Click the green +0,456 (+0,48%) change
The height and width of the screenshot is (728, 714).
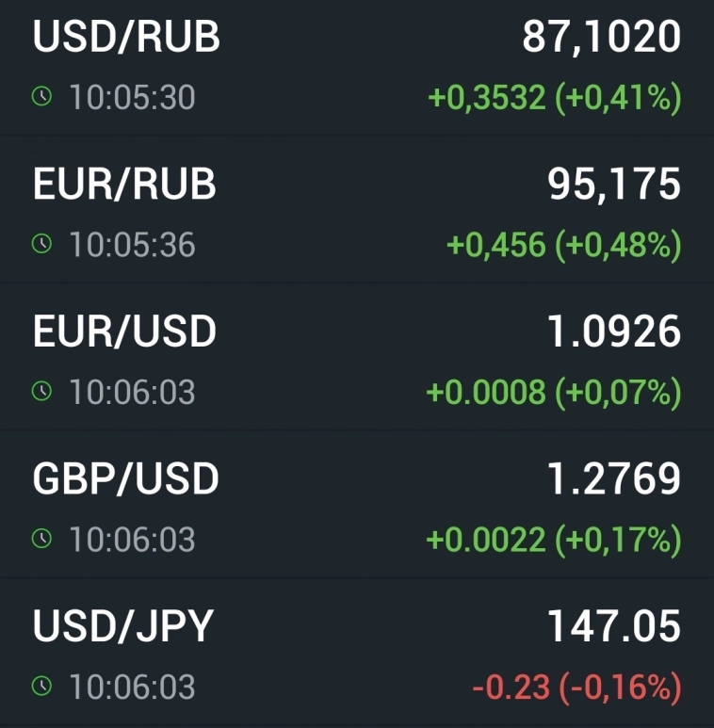(563, 245)
